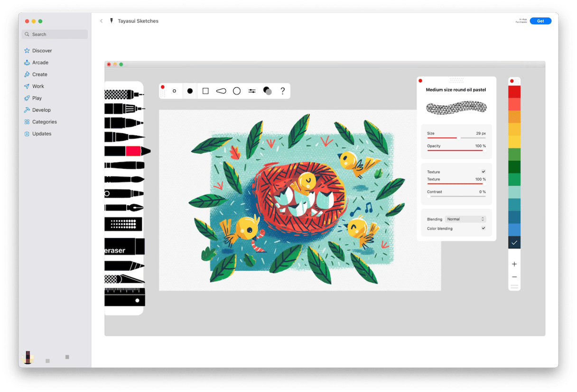This screenshot has width=577, height=392.
Task: Pick the light mint color swatch
Action: click(x=514, y=192)
